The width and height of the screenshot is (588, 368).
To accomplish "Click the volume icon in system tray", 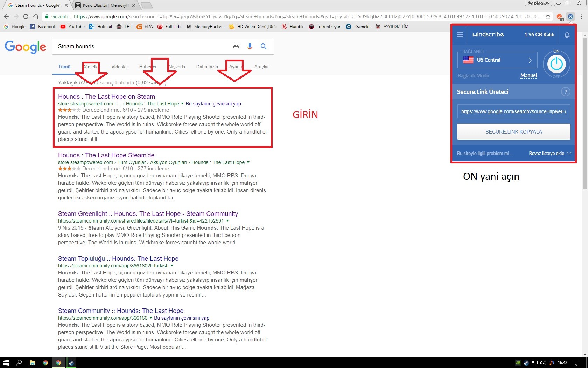I will pos(543,363).
